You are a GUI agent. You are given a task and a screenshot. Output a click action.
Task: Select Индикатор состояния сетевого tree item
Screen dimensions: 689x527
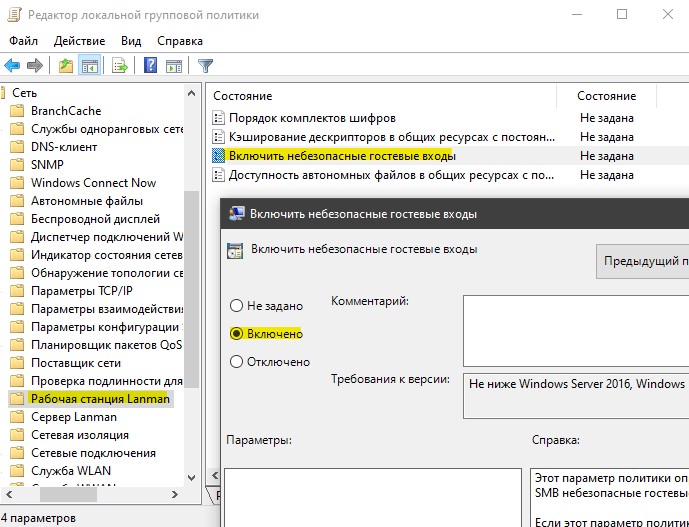pos(107,255)
